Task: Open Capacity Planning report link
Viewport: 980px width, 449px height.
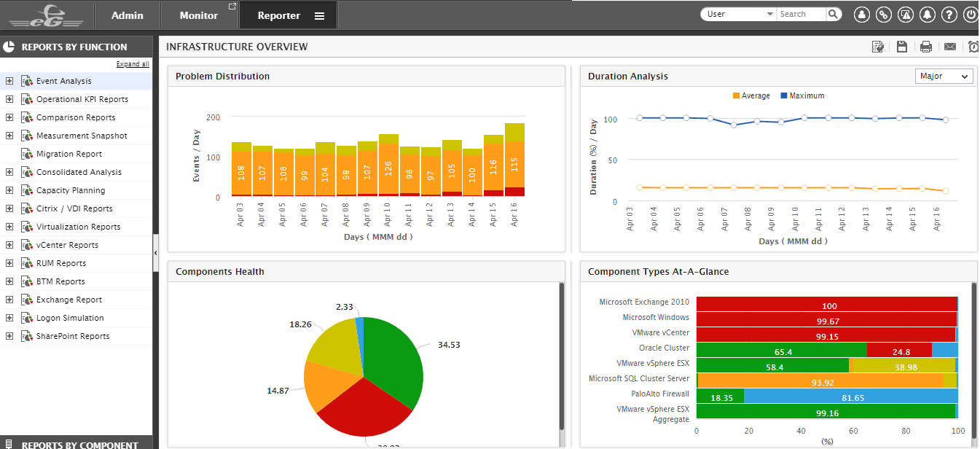Action: [71, 190]
